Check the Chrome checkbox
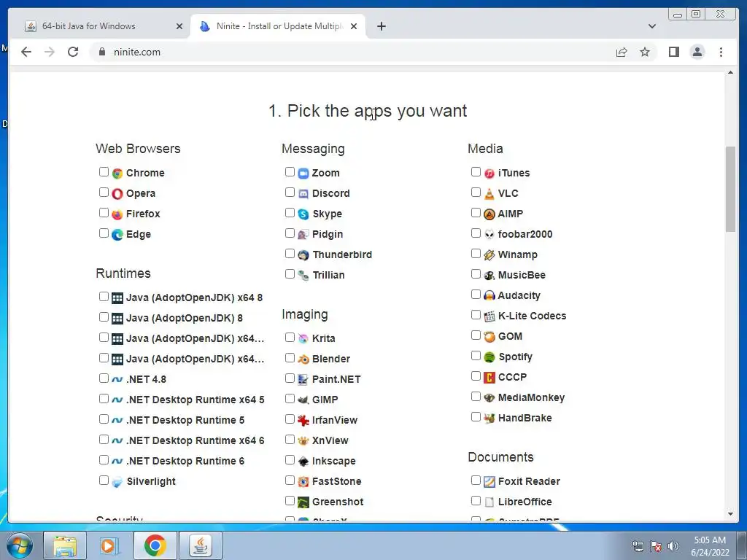 [x=104, y=172]
